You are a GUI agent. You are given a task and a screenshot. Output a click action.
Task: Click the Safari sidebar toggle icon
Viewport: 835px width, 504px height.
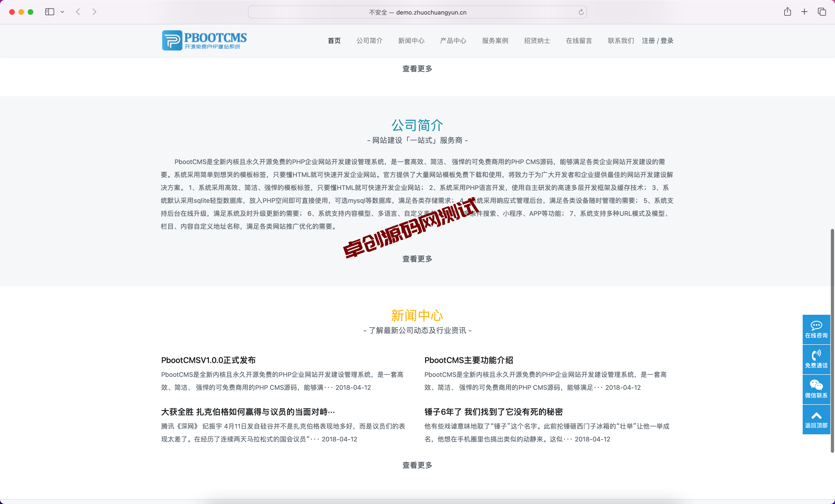coord(49,12)
